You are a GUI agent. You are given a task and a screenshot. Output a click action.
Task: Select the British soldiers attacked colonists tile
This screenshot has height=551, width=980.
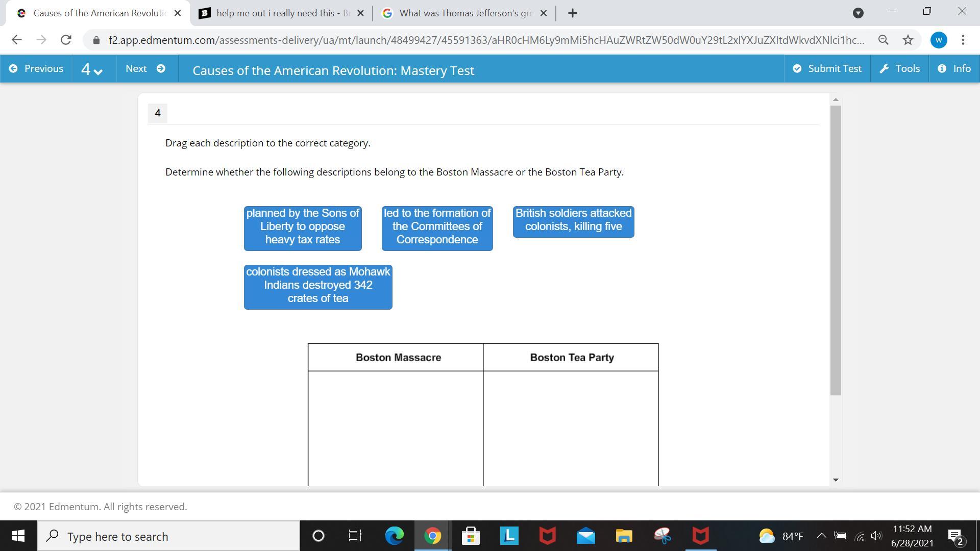573,221
